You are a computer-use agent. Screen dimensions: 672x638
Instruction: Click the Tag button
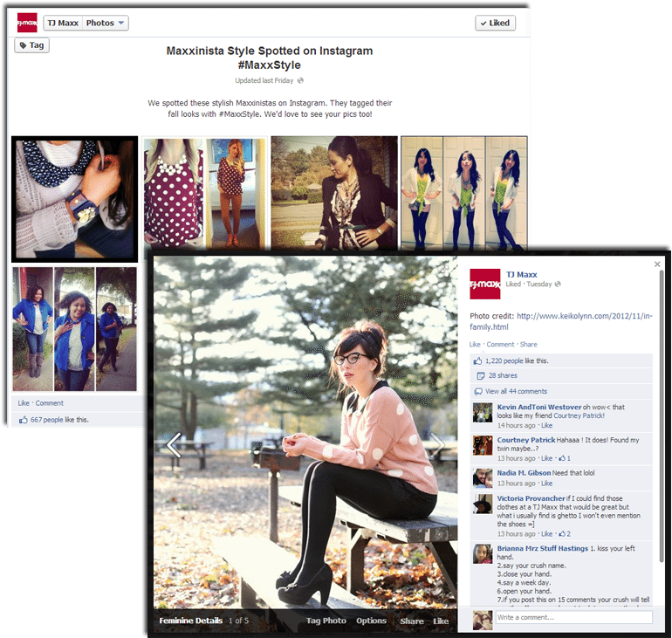(x=32, y=45)
